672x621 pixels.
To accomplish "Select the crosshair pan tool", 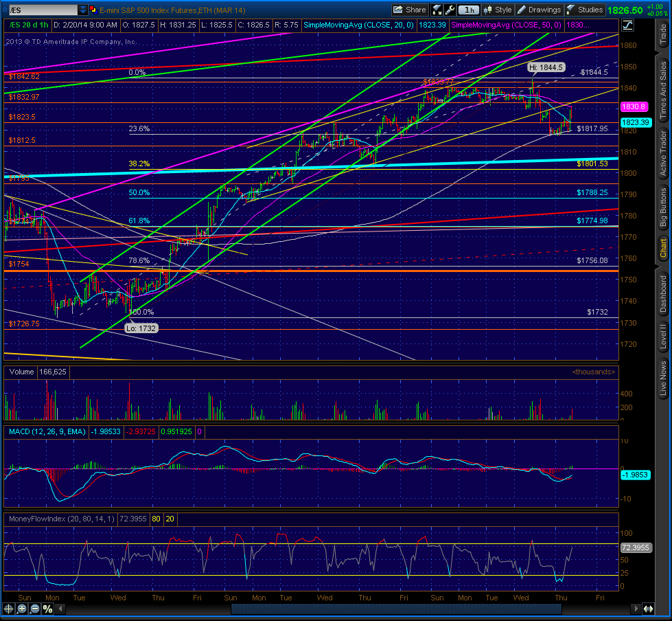I will point(8,609).
